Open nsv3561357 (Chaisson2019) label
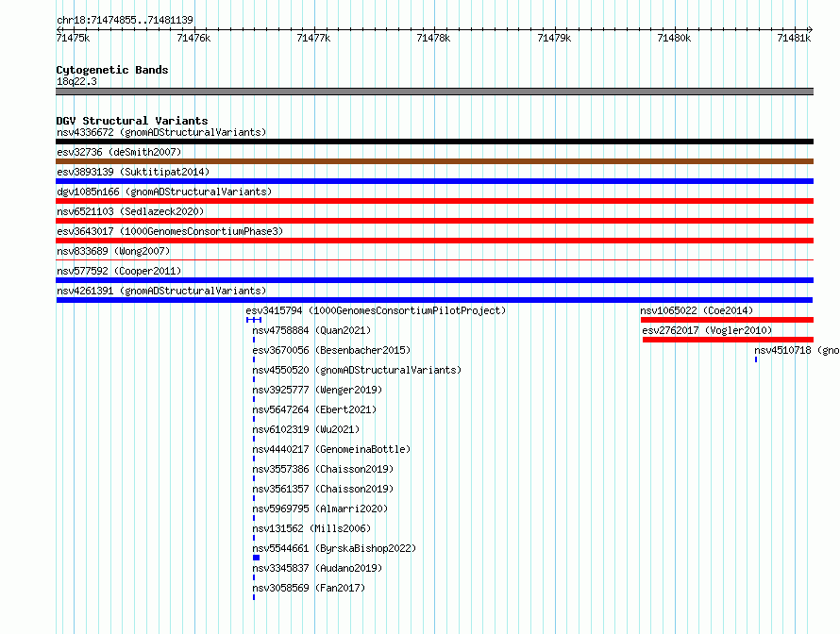This screenshot has width=840, height=634. [323, 489]
